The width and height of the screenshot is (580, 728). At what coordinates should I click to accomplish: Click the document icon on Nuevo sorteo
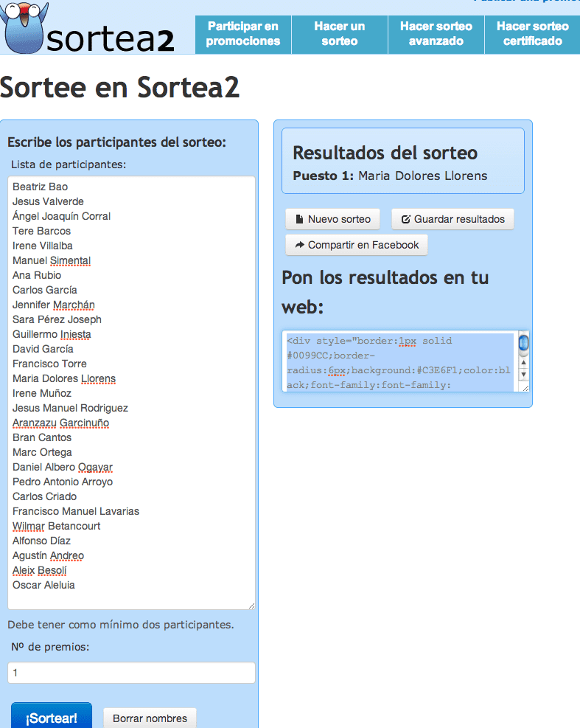300,219
